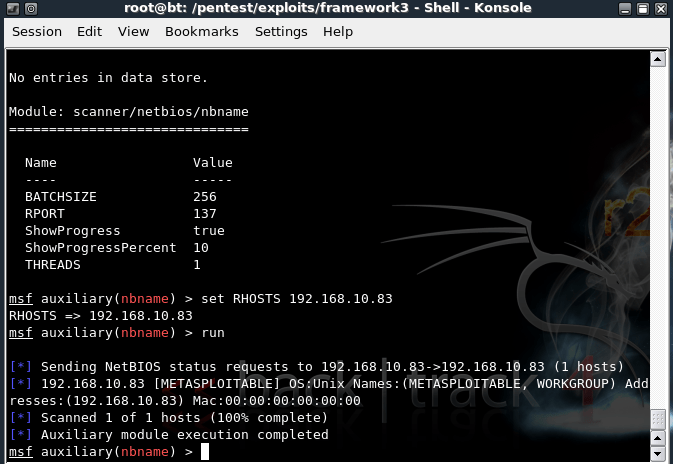Open the Help menu

[x=338, y=32]
